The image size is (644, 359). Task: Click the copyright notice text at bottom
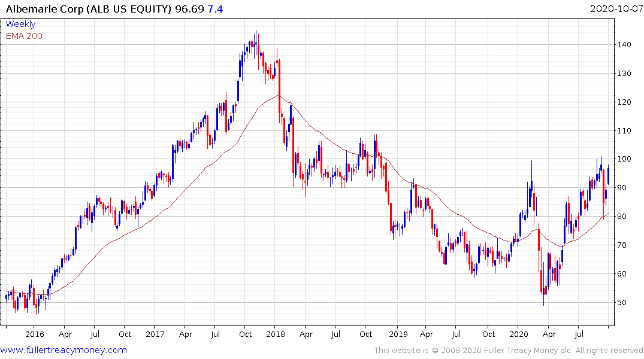coord(509,351)
